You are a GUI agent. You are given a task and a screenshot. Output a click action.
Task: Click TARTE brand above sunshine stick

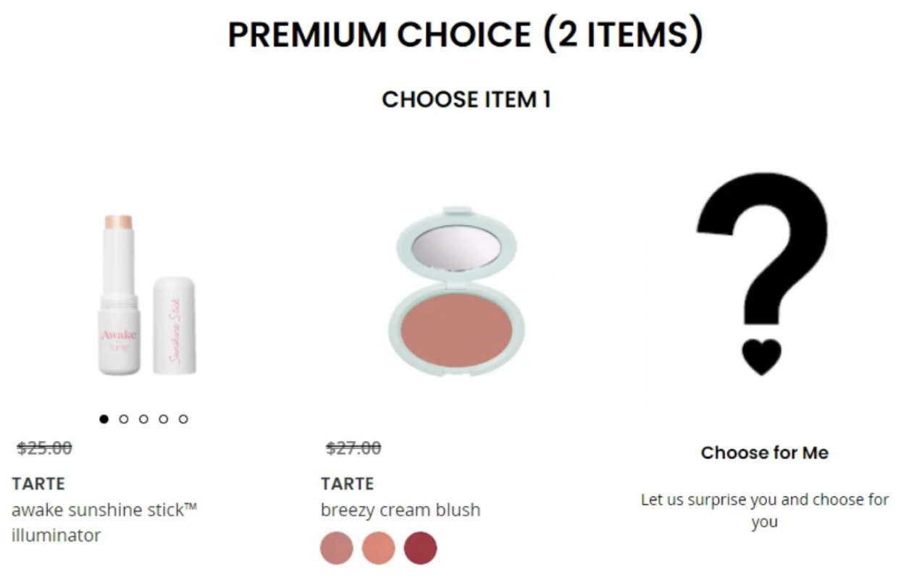click(x=38, y=483)
